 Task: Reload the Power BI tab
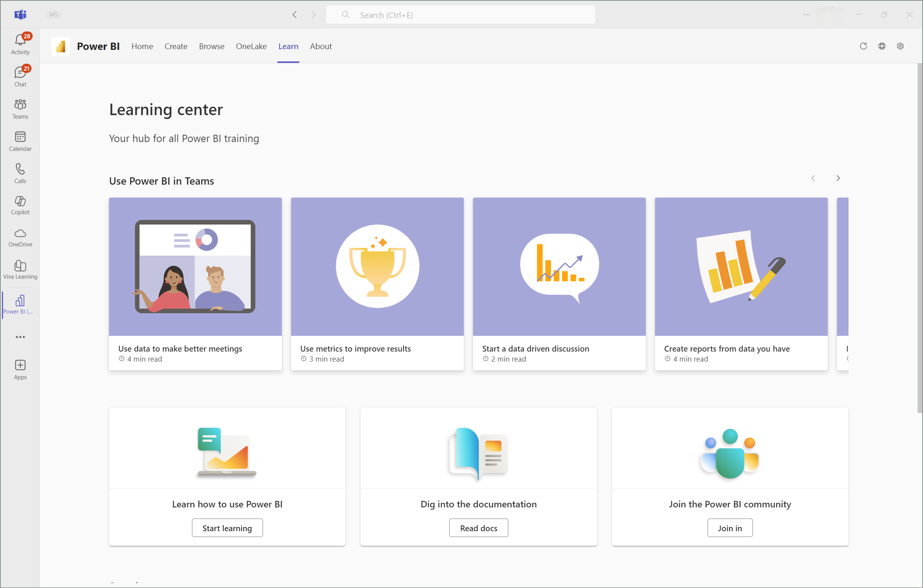(863, 46)
